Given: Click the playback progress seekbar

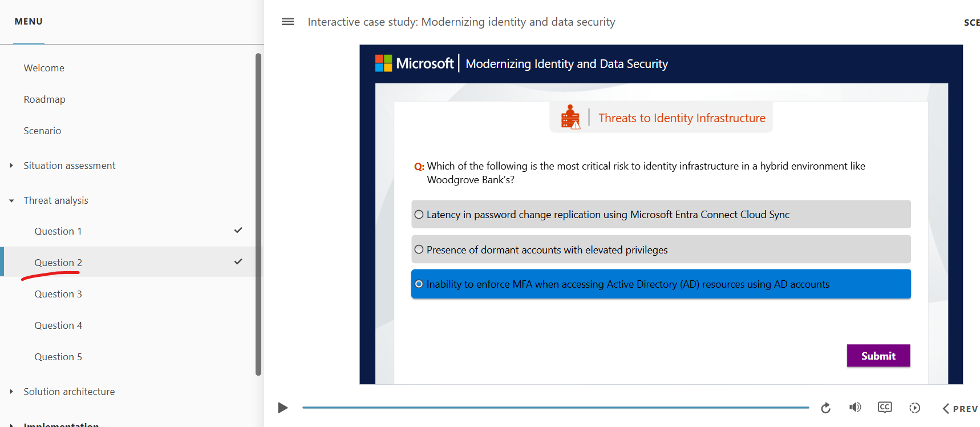Looking at the screenshot, I should (556, 408).
